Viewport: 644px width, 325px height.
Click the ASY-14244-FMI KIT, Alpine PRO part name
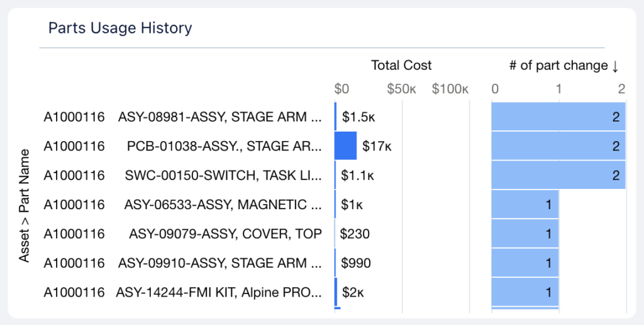tap(219, 292)
